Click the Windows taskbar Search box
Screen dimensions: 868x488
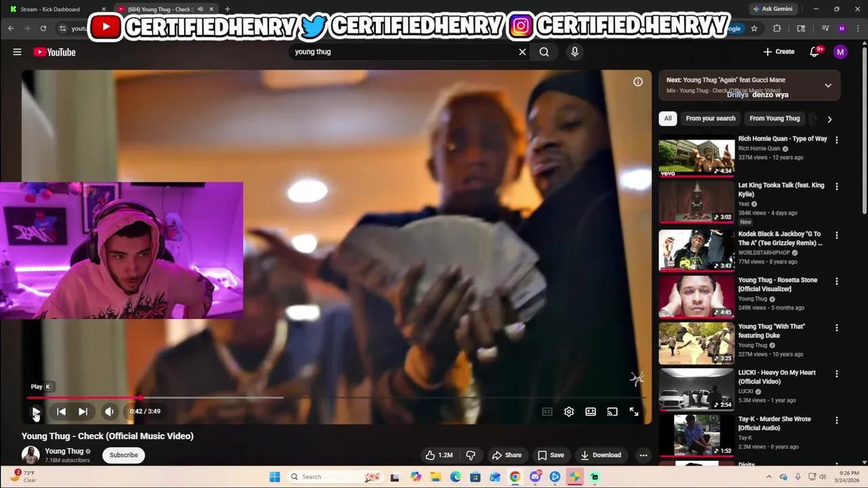pos(336,476)
